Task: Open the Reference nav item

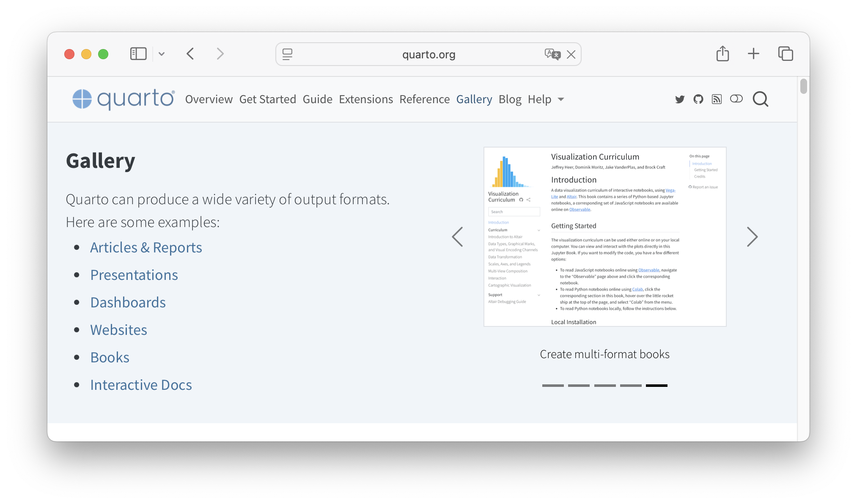Action: tap(425, 99)
